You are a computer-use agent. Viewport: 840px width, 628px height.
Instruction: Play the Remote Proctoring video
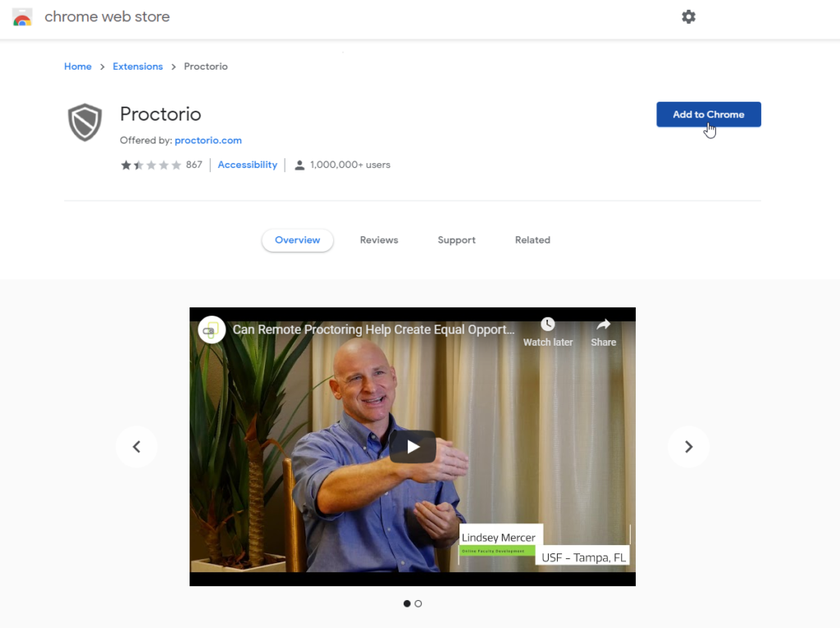click(x=413, y=446)
